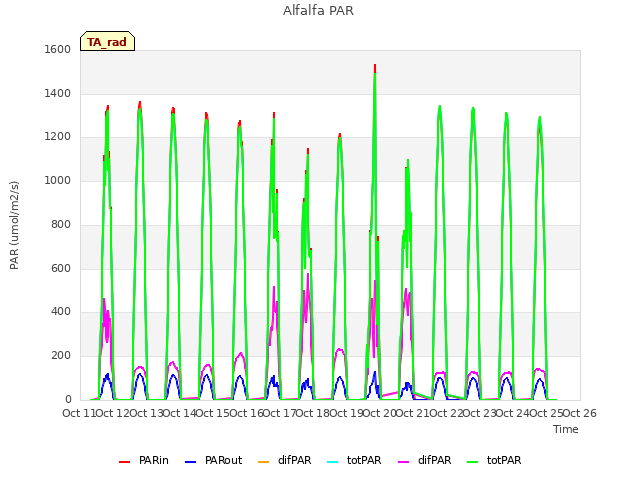The height and width of the screenshot is (480, 640).
Task: Click the magenta difPAR legend swatch
Action: [x=403, y=462]
